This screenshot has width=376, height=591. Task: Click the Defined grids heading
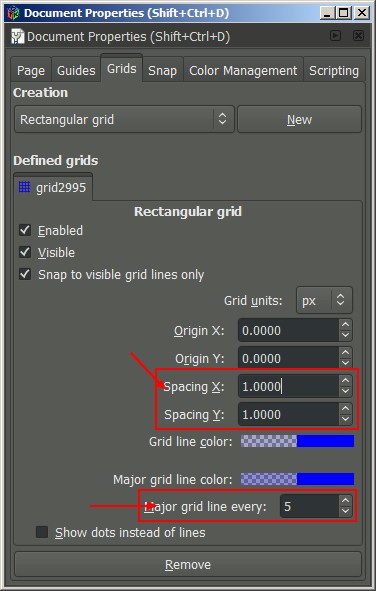pyautogui.click(x=56, y=161)
